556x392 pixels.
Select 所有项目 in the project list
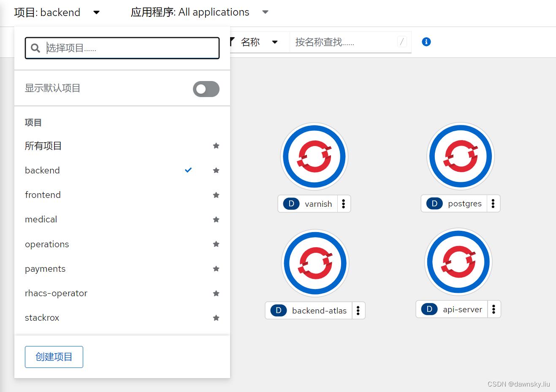pos(43,146)
